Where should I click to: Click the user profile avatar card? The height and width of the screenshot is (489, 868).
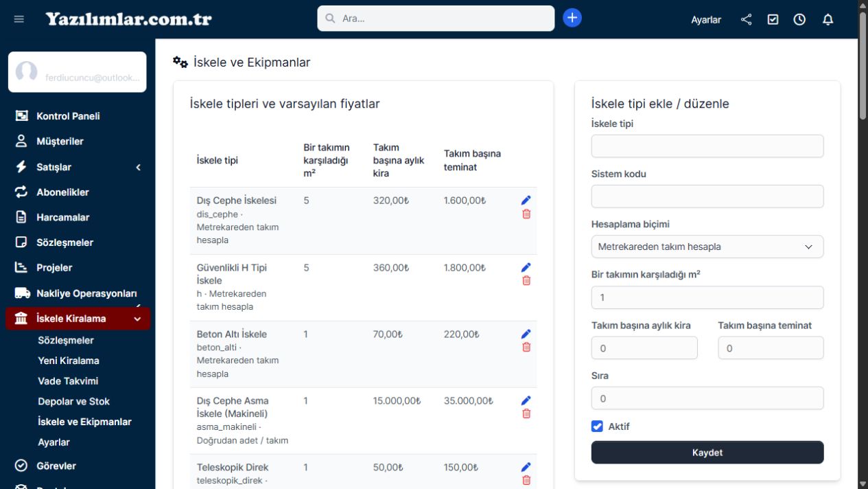point(78,72)
